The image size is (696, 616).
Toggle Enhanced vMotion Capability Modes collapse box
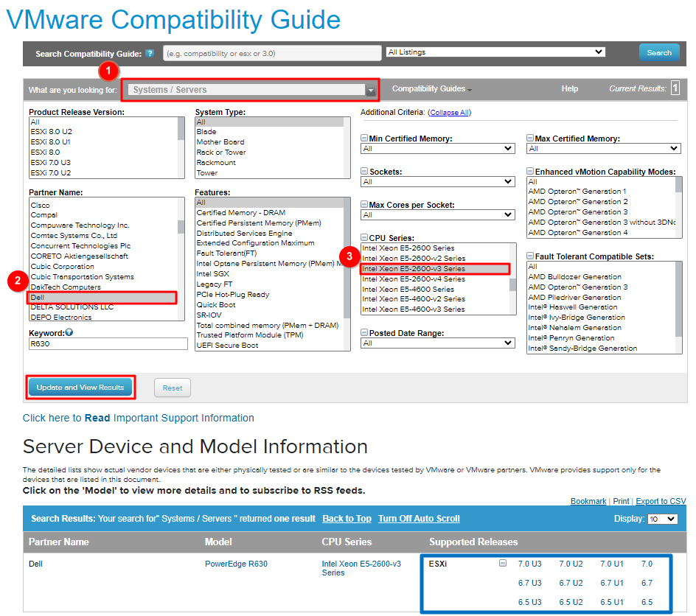point(530,171)
